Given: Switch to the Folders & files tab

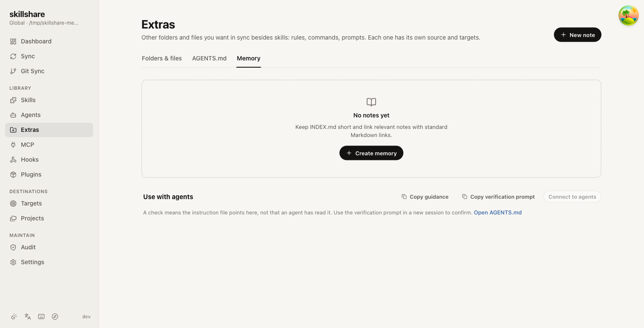Looking at the screenshot, I should click(162, 58).
